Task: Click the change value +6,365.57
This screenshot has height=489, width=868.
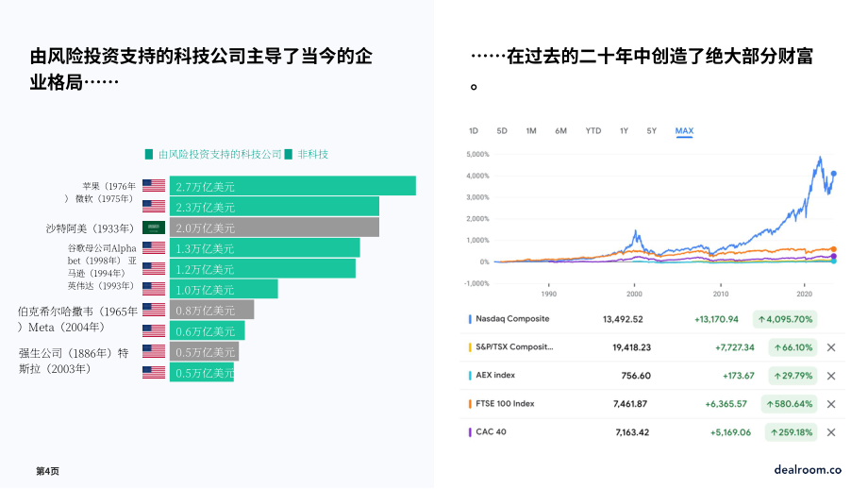Action: tap(726, 404)
